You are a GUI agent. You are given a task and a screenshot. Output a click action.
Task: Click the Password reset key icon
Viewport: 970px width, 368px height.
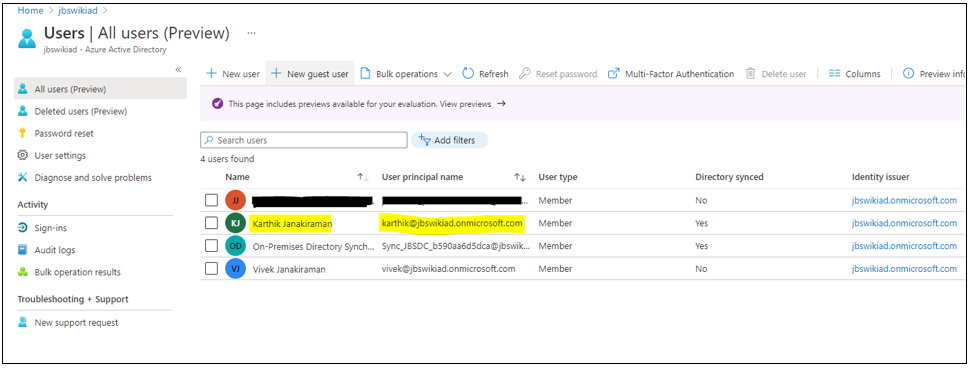23,133
